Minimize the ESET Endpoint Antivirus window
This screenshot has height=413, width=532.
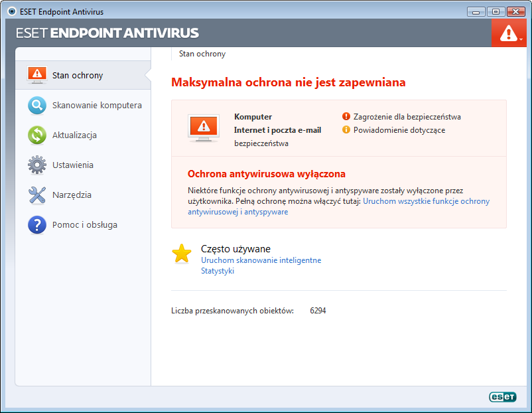[x=476, y=12]
